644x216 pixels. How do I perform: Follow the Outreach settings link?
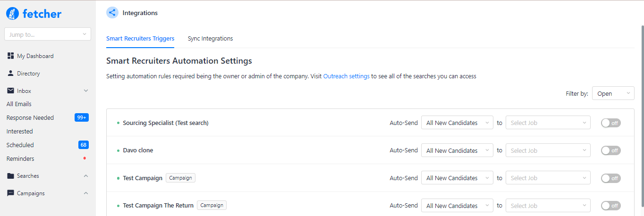click(x=347, y=76)
